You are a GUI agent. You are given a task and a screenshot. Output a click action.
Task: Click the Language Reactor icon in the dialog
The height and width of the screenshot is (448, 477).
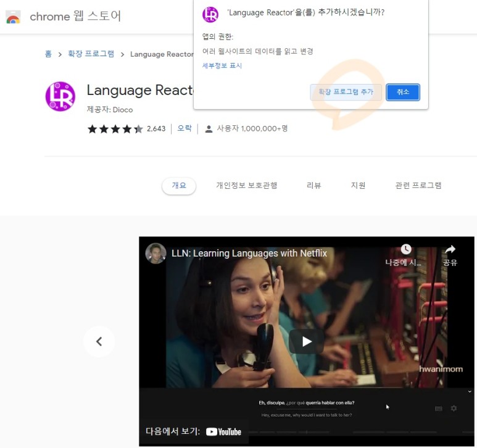[210, 15]
